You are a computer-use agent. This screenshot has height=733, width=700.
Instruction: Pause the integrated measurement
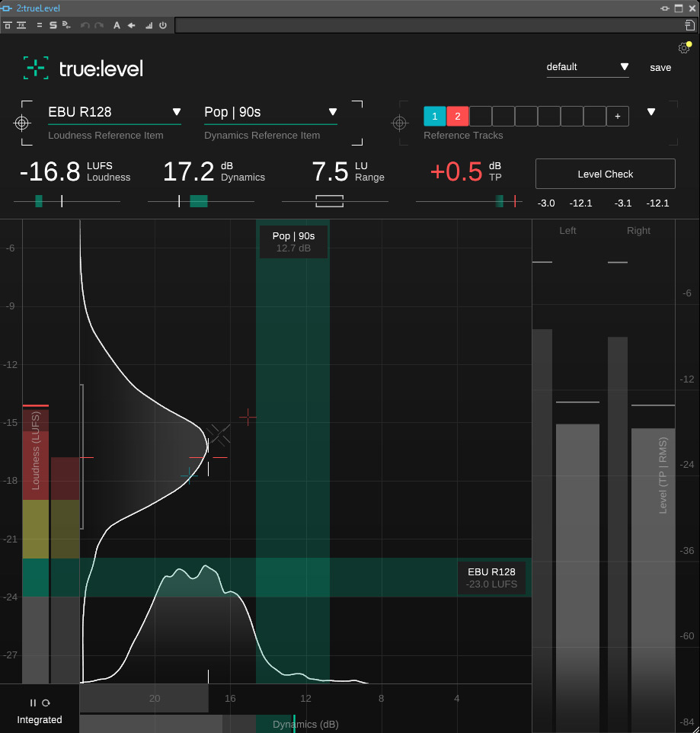[33, 703]
